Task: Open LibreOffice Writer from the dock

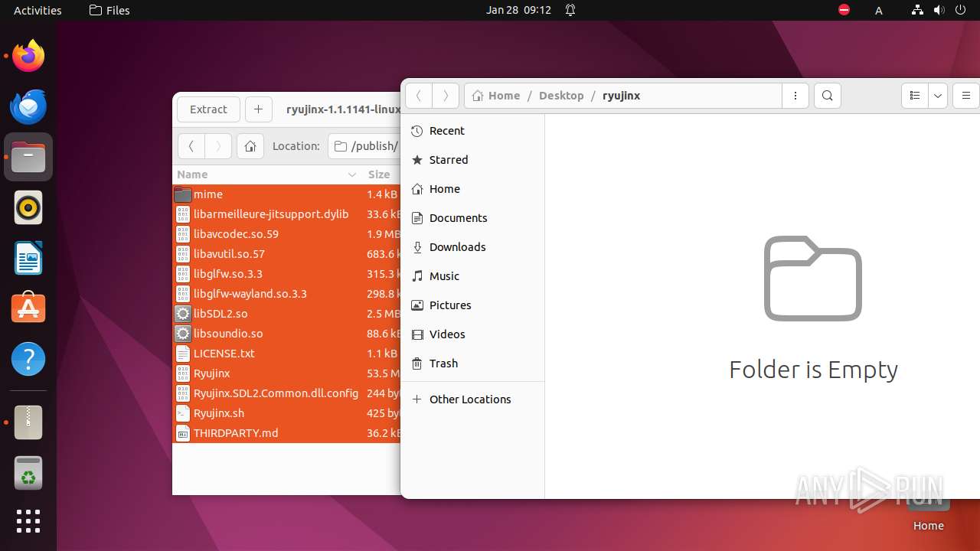Action: coord(28,258)
